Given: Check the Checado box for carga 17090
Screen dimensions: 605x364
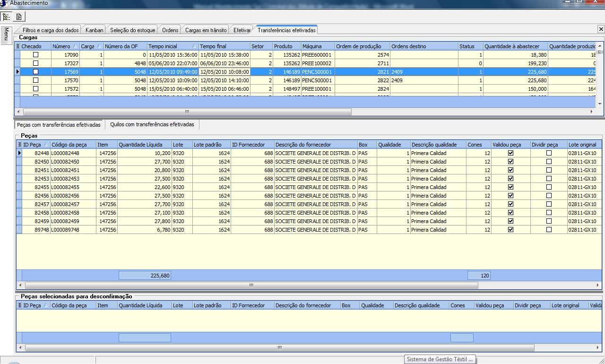Looking at the screenshot, I should tap(35, 55).
